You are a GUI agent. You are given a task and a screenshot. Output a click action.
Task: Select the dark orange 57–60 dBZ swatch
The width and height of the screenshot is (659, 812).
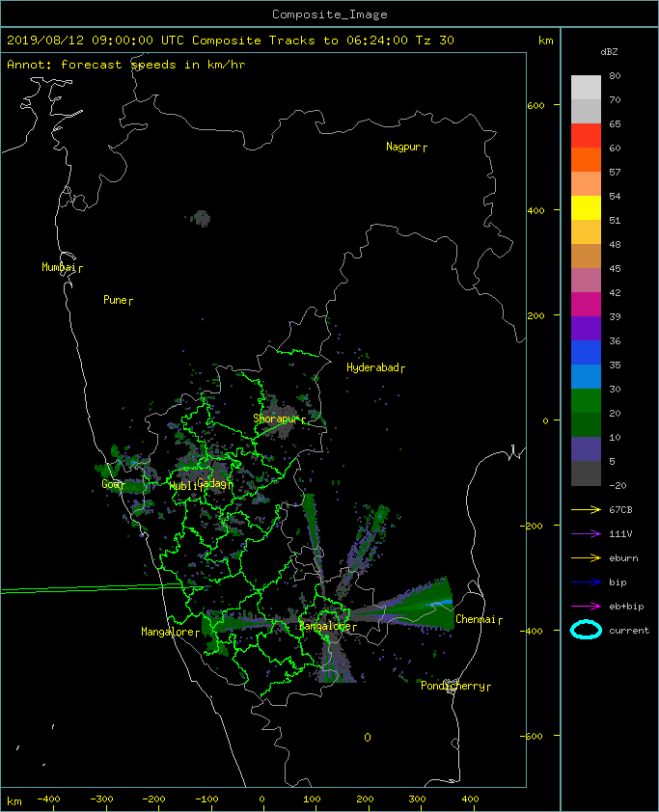point(586,159)
